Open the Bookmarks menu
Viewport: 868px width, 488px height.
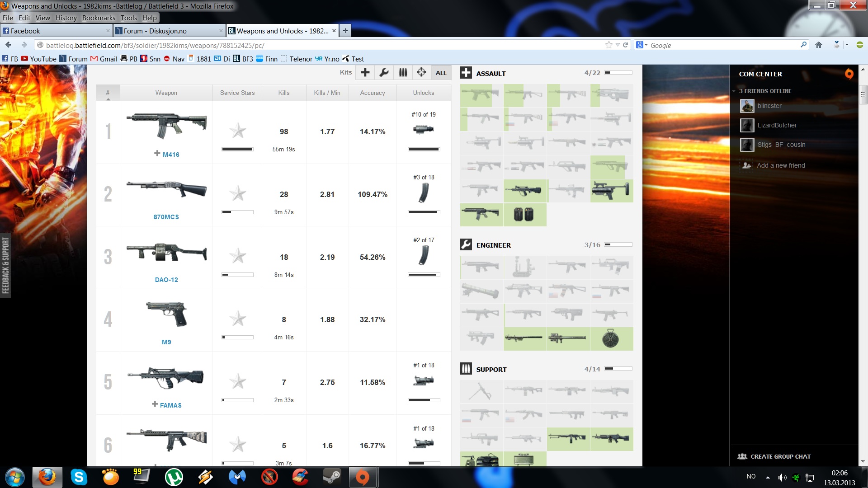tap(99, 18)
